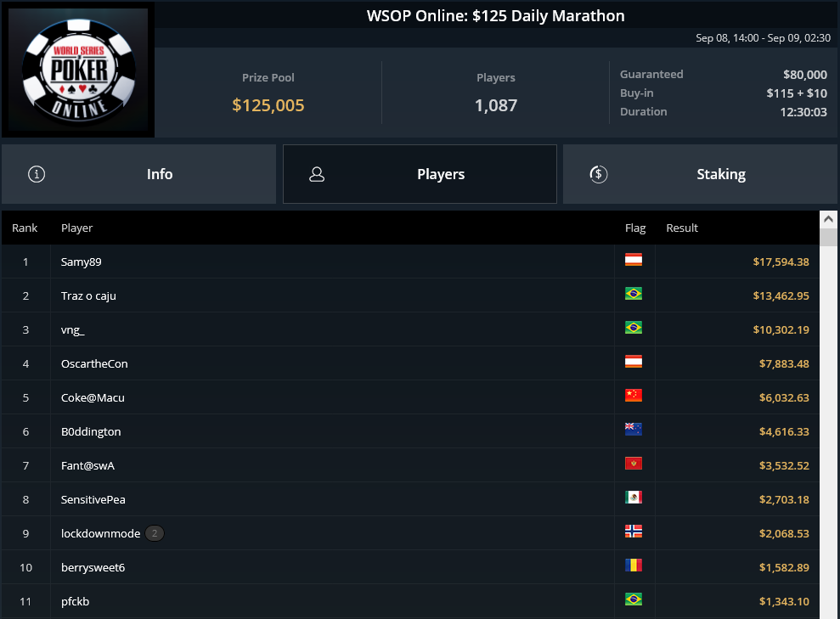
Task: Click the Result column header
Action: click(x=682, y=228)
